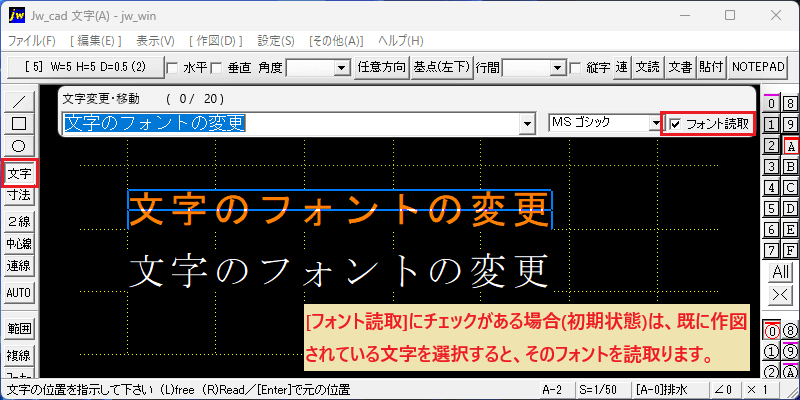Click the ∠0 axis angle status button
Viewport: 800px width, 400px height.
point(724,390)
